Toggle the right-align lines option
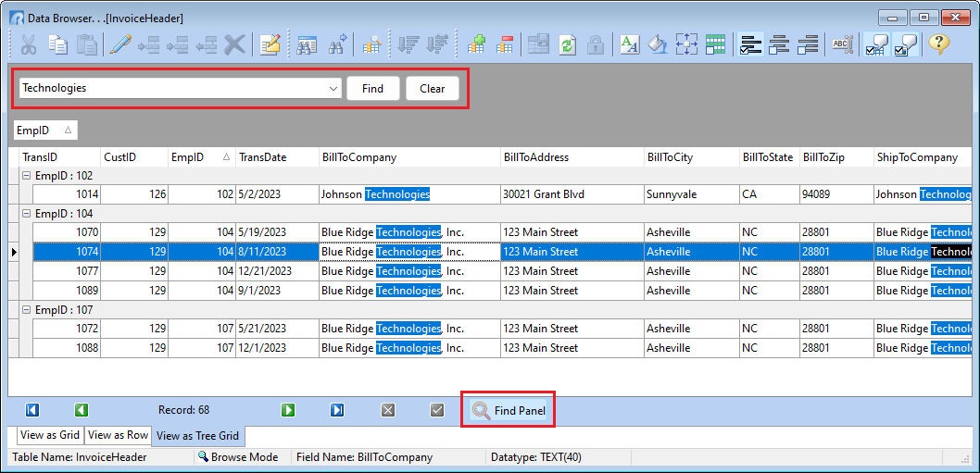 tap(808, 45)
